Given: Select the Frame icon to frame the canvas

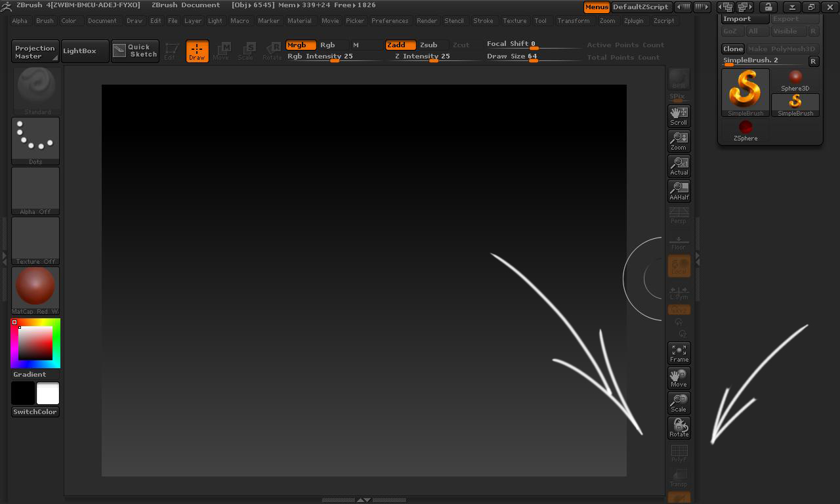Looking at the screenshot, I should [x=679, y=352].
